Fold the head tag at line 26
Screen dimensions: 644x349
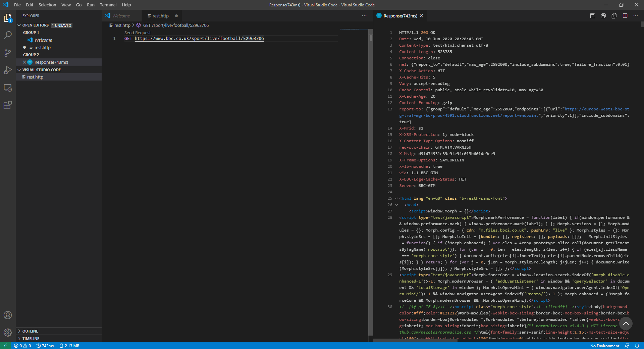pos(396,205)
